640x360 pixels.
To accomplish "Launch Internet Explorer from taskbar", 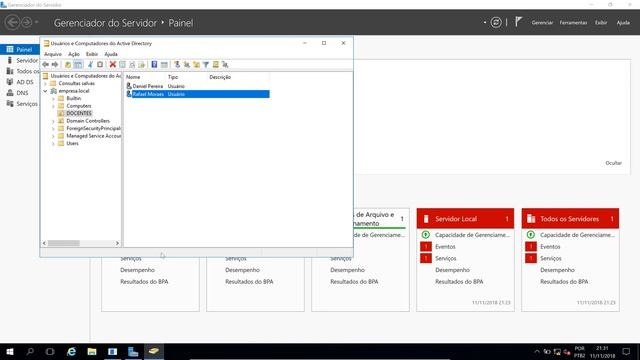I will click(x=71, y=351).
